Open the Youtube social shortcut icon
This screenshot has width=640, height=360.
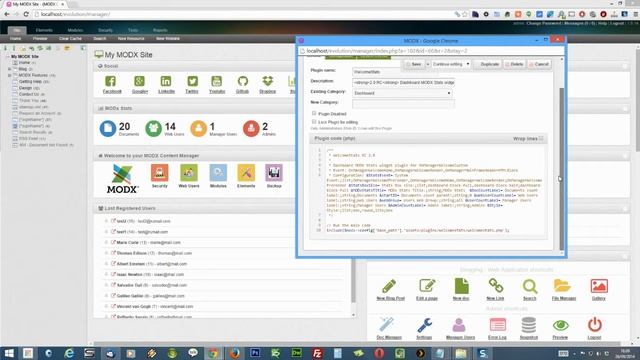pyautogui.click(x=216, y=81)
